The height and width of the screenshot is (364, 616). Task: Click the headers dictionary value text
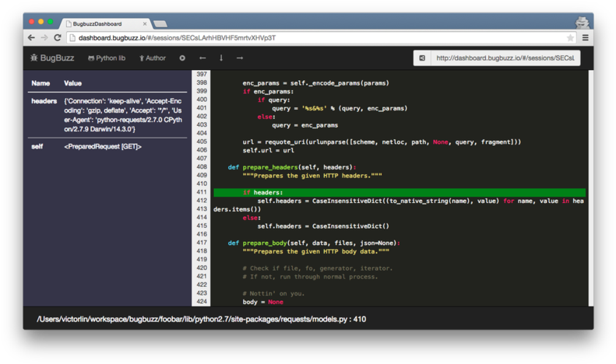(123, 115)
